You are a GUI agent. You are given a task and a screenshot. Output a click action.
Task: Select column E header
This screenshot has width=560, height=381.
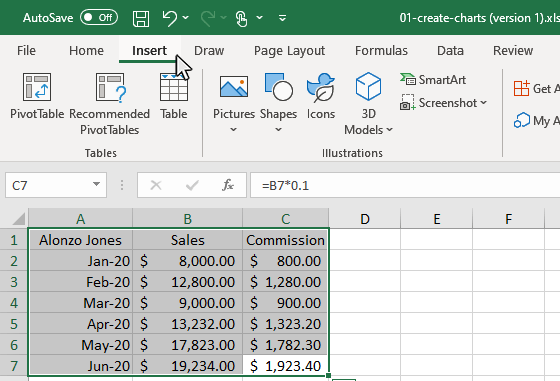point(436,219)
